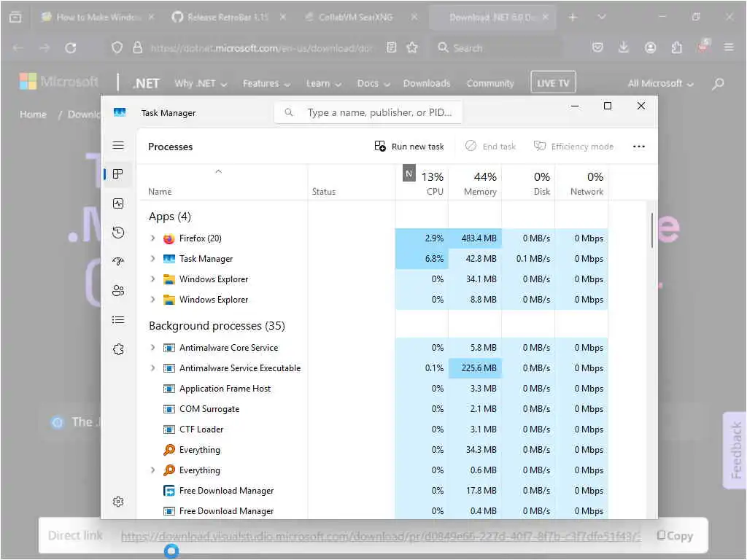Expand first Windows Explorer process row
The image size is (747, 560).
pos(152,279)
